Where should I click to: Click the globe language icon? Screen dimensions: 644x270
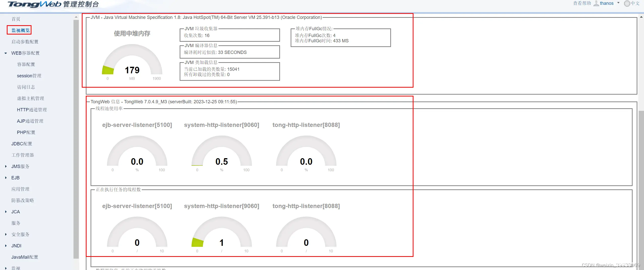(x=627, y=4)
